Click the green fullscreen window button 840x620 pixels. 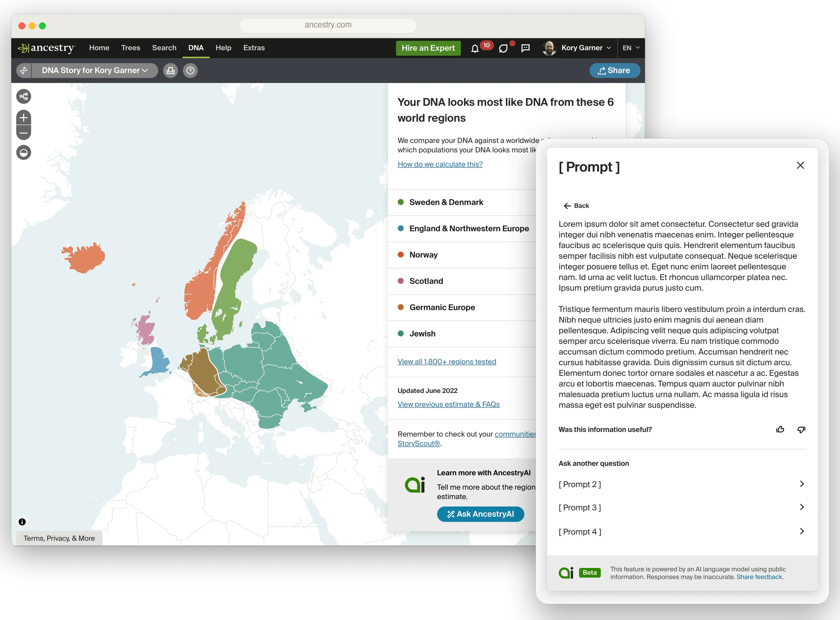pyautogui.click(x=42, y=26)
